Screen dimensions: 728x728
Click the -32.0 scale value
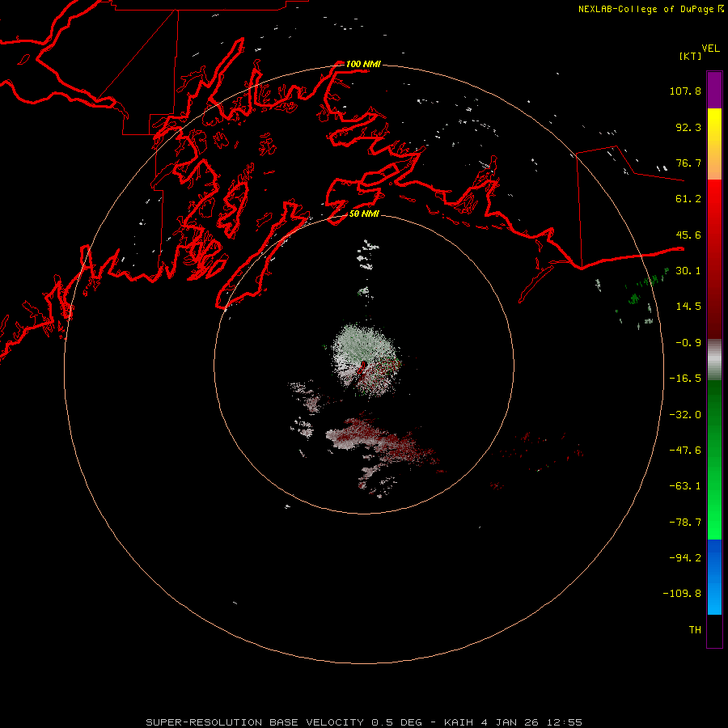pos(685,415)
